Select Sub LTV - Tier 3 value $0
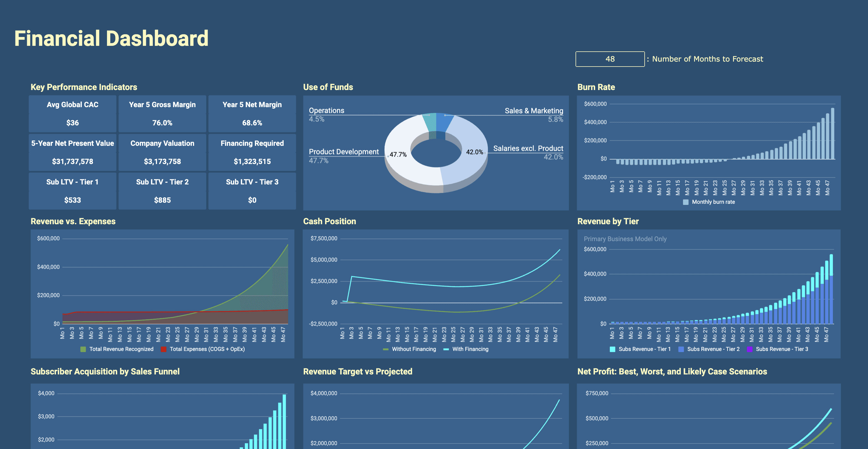The image size is (868, 449). click(252, 200)
